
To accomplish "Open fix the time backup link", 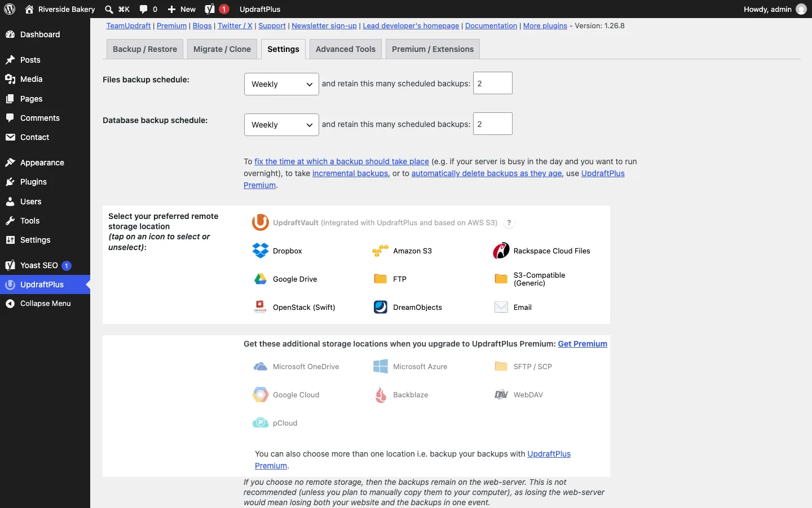I will coord(342,161).
